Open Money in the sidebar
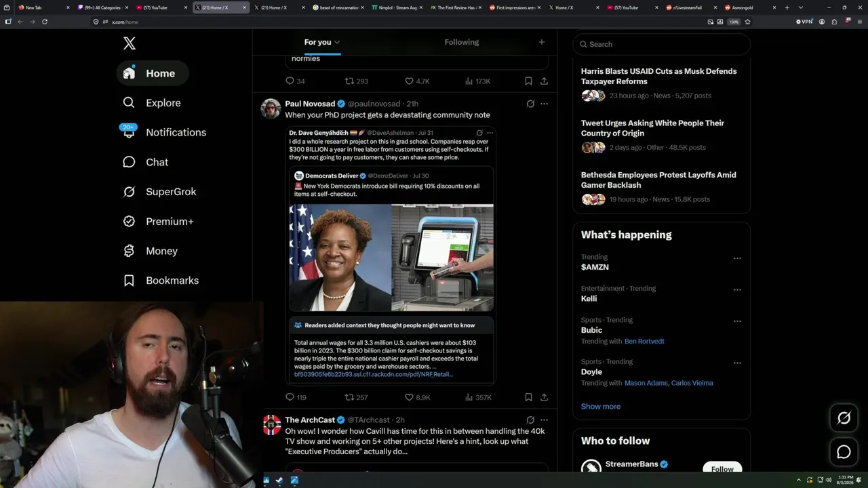868x488 pixels. pyautogui.click(x=151, y=251)
